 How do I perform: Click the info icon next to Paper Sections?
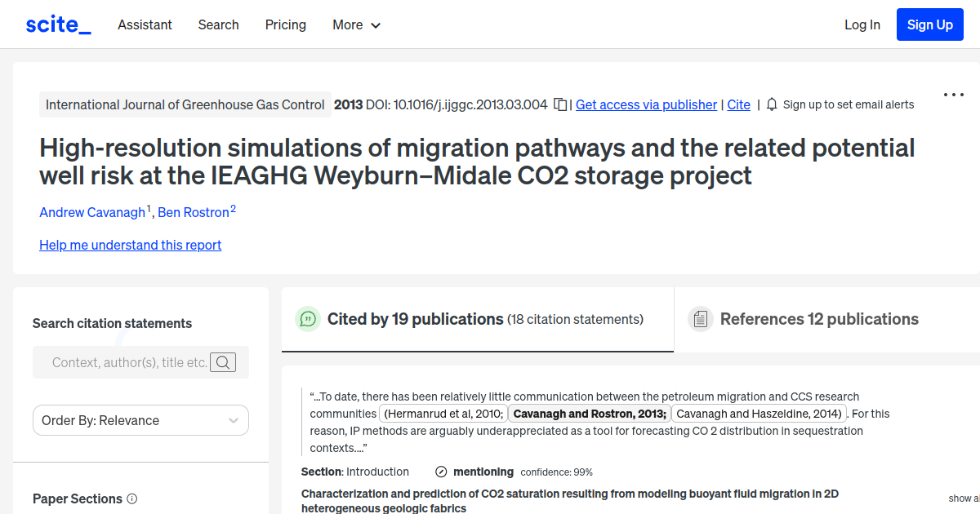[132, 498]
